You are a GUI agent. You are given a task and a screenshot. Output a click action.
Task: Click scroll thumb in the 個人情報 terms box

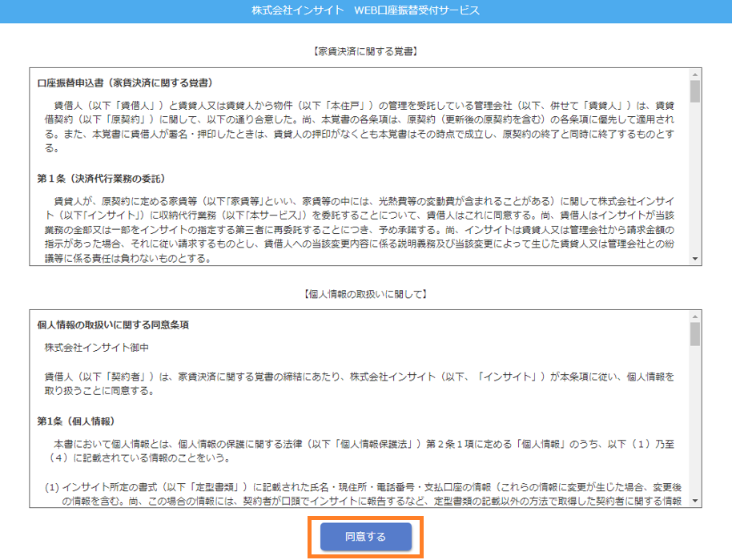[x=694, y=333]
